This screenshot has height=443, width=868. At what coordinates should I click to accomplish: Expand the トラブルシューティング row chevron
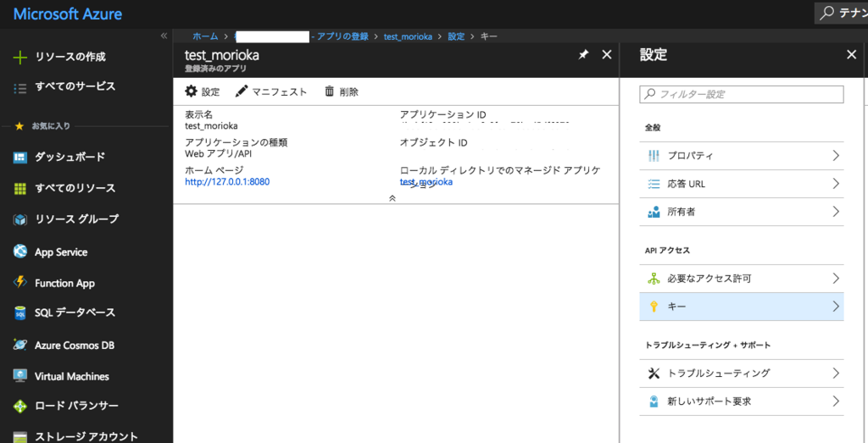[836, 374]
